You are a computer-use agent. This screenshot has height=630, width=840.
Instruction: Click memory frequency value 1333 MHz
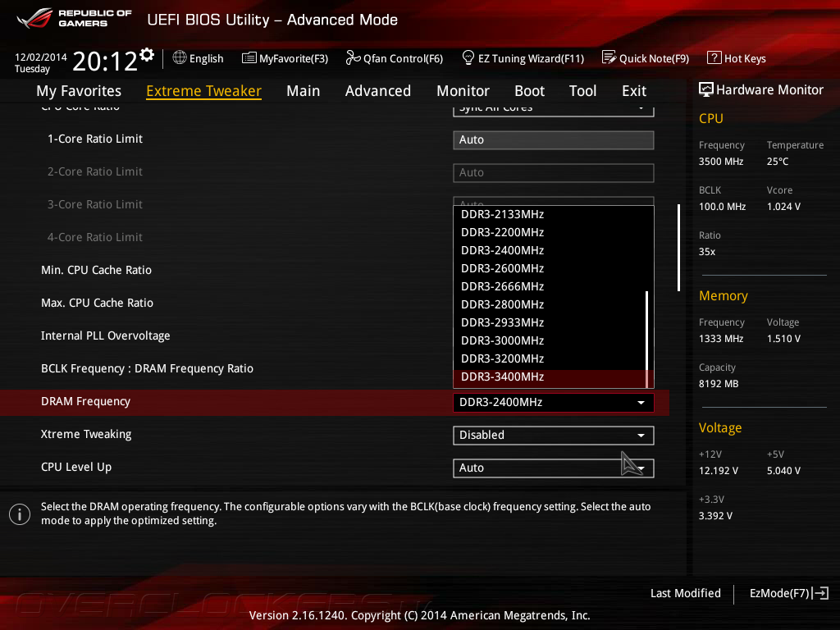click(x=720, y=339)
